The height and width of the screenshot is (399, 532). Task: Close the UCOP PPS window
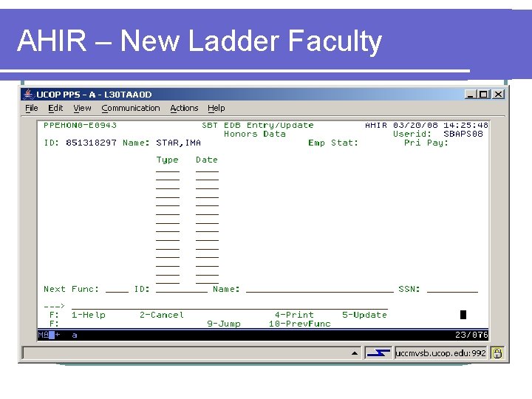(x=498, y=95)
